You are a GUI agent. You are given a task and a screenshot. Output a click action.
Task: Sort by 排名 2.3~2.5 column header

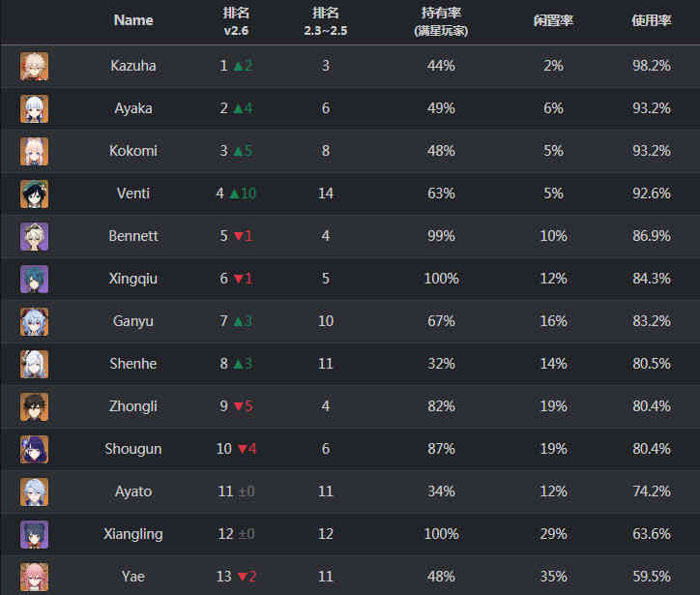click(x=326, y=21)
